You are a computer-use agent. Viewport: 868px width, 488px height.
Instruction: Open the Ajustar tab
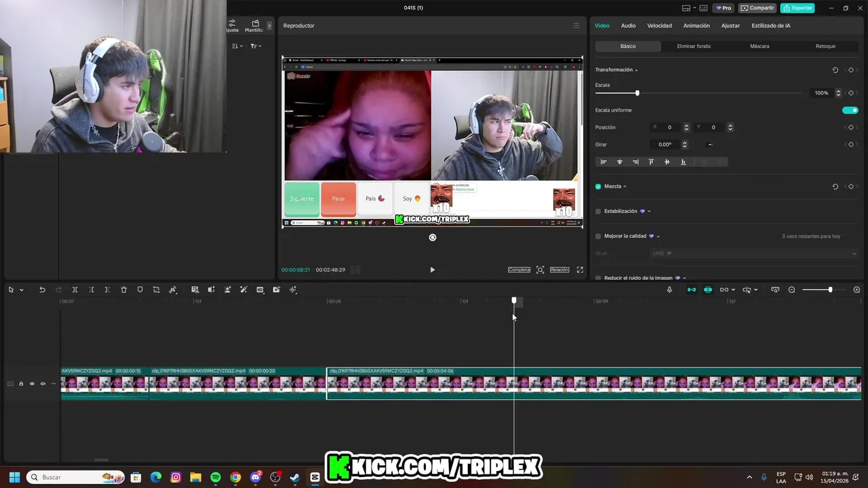point(730,26)
